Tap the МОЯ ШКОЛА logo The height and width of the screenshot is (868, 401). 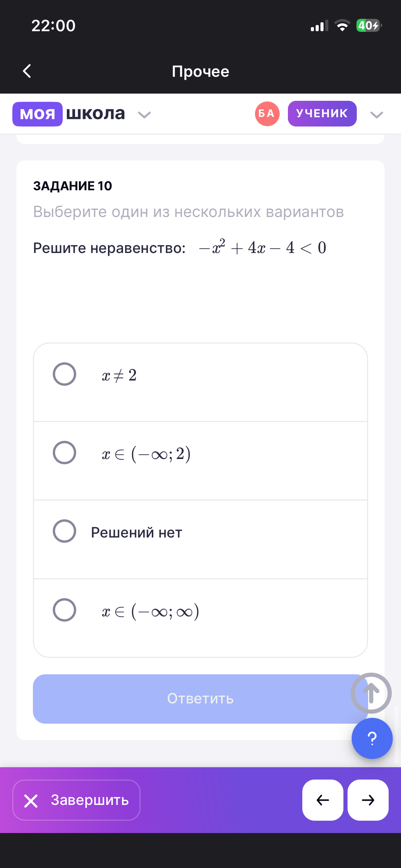point(69,113)
